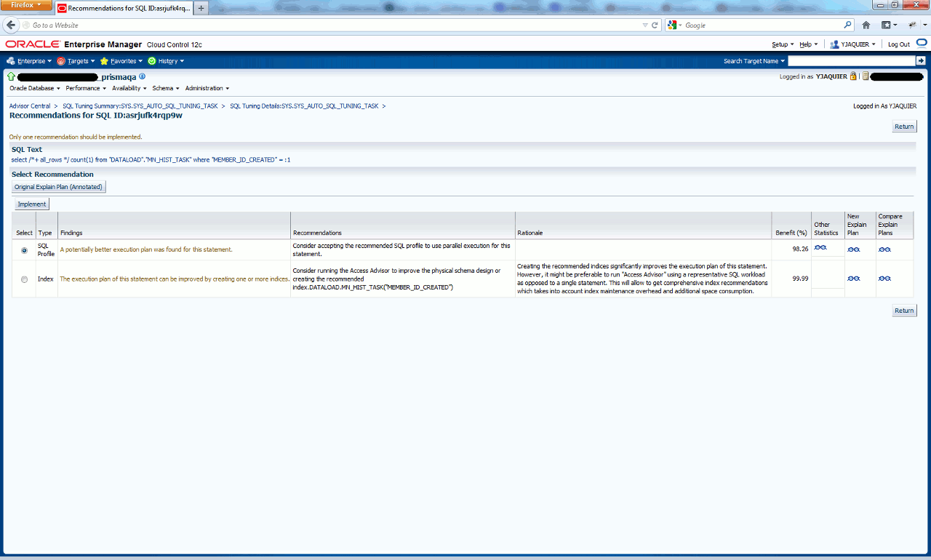Click the bottom Return button

pos(904,311)
